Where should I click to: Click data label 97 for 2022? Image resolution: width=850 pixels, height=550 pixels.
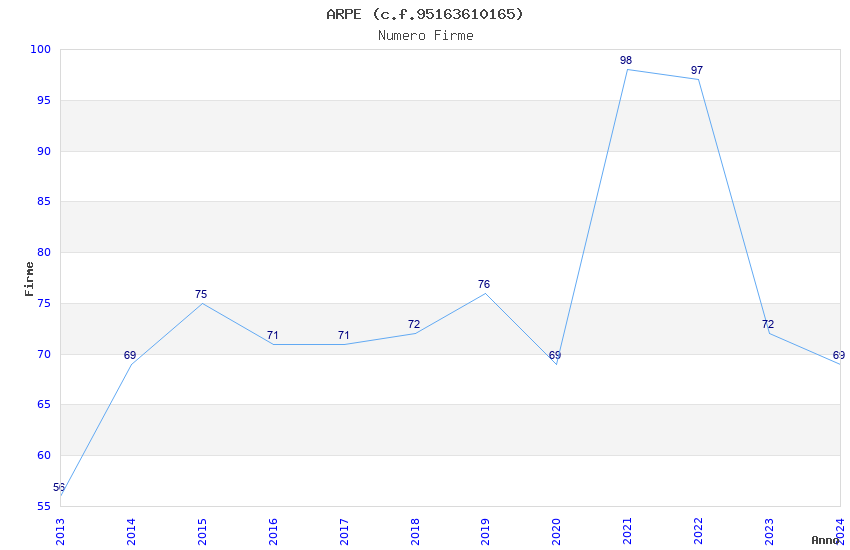pos(697,70)
